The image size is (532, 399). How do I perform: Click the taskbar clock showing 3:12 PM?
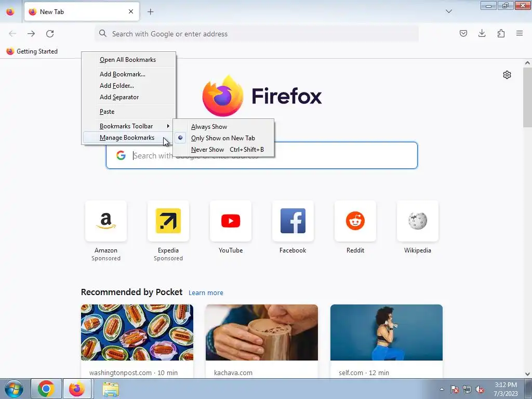pos(506,389)
